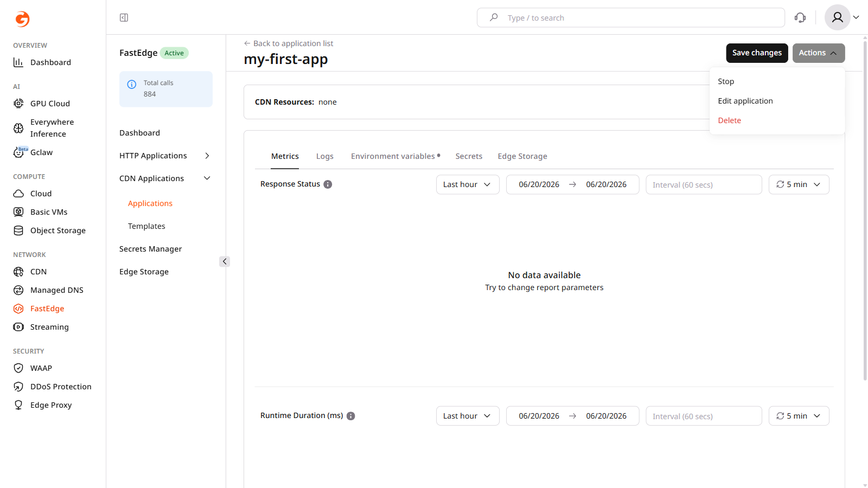Click Runtime Duration info icon

click(351, 416)
